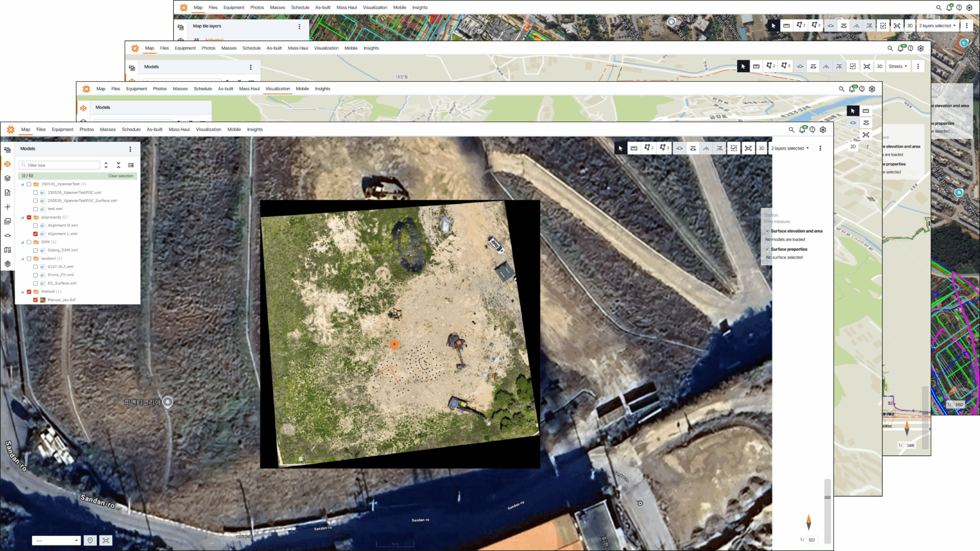Viewport: 980px width, 551px height.
Task: Collapse the Surface properties section
Action: (x=767, y=249)
